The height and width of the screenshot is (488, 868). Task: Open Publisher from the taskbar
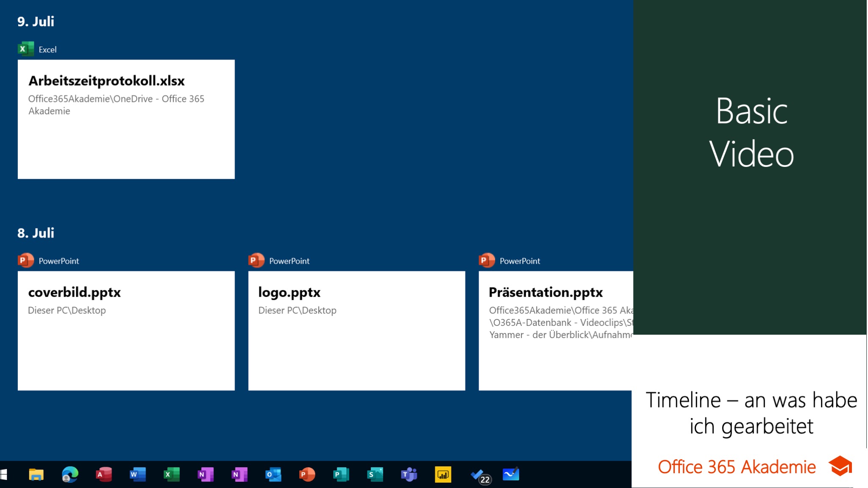tap(341, 474)
